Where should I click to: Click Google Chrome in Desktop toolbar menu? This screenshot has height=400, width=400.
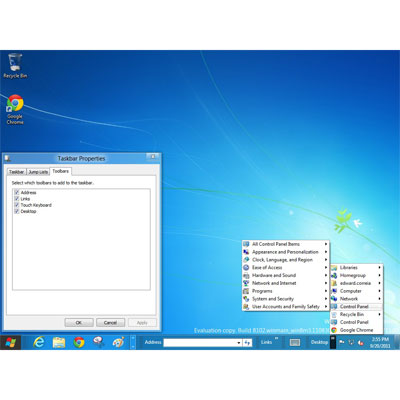coord(357,330)
